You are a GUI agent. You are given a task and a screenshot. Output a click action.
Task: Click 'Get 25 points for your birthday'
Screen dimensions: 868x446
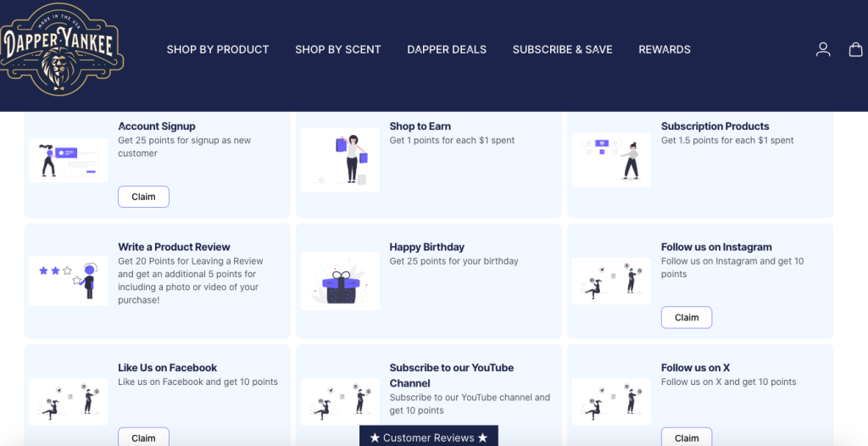[454, 261]
